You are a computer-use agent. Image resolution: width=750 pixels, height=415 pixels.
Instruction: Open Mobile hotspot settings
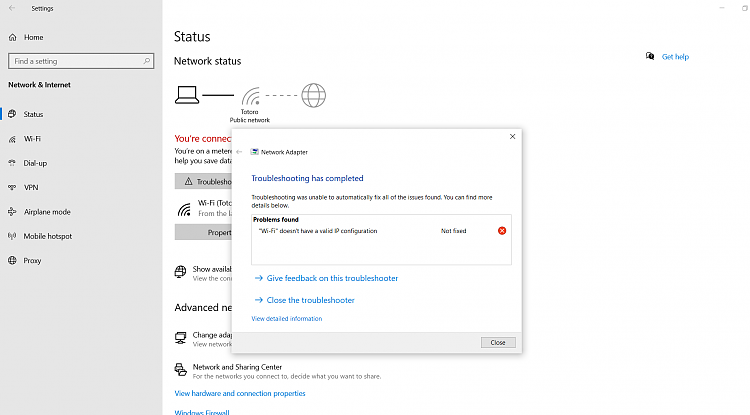[x=48, y=236]
